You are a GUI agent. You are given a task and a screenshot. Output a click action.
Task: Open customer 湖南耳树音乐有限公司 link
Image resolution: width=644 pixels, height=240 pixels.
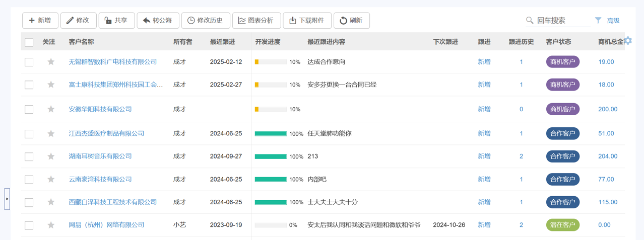tap(100, 156)
